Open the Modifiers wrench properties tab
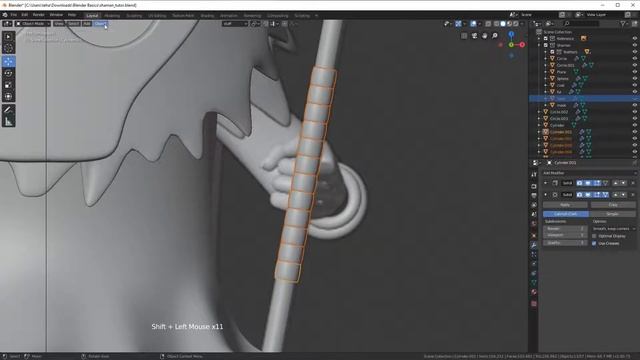 [534, 245]
